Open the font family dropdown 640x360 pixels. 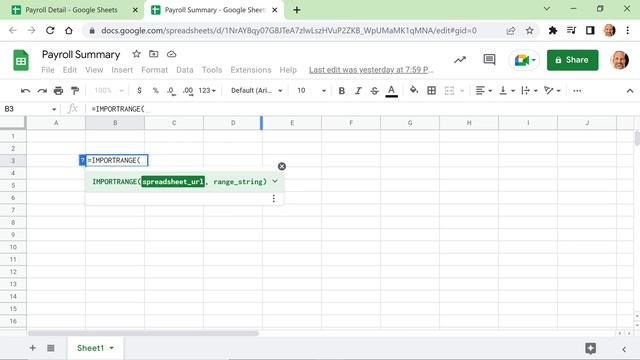click(x=256, y=91)
